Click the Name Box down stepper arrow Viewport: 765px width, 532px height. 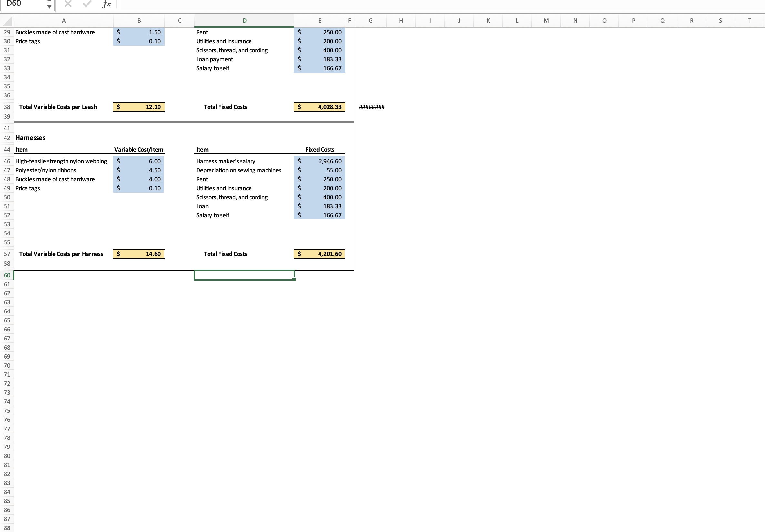click(x=49, y=6)
